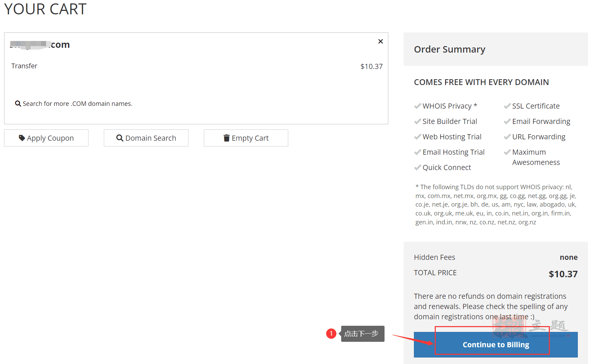Click Email Forwarding feature text

541,121
